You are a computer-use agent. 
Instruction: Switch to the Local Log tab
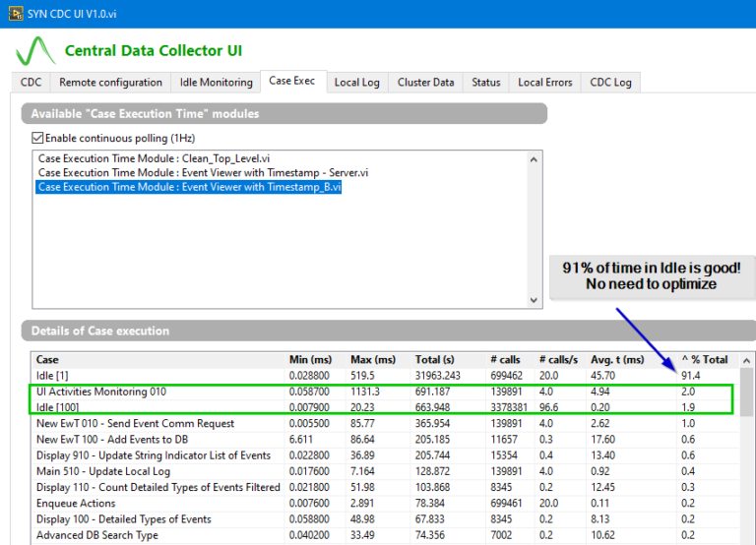pyautogui.click(x=356, y=83)
